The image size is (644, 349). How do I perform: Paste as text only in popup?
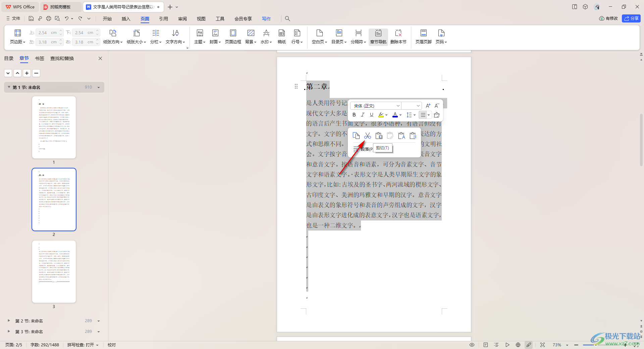401,136
